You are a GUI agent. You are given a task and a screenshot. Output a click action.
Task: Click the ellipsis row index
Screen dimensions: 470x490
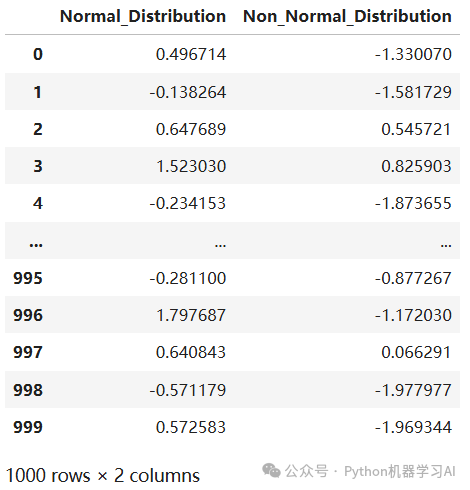[36, 245]
